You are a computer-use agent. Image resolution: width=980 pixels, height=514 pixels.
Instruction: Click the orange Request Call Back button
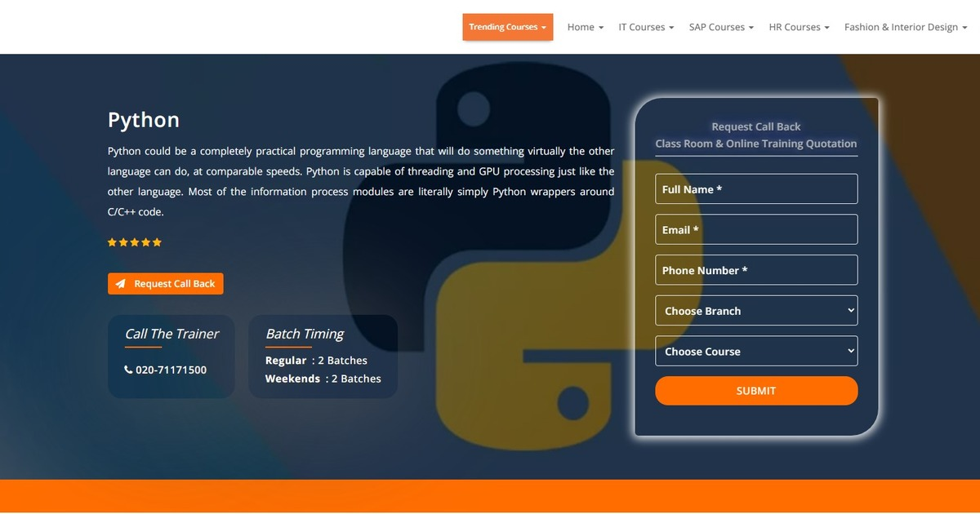pos(165,284)
